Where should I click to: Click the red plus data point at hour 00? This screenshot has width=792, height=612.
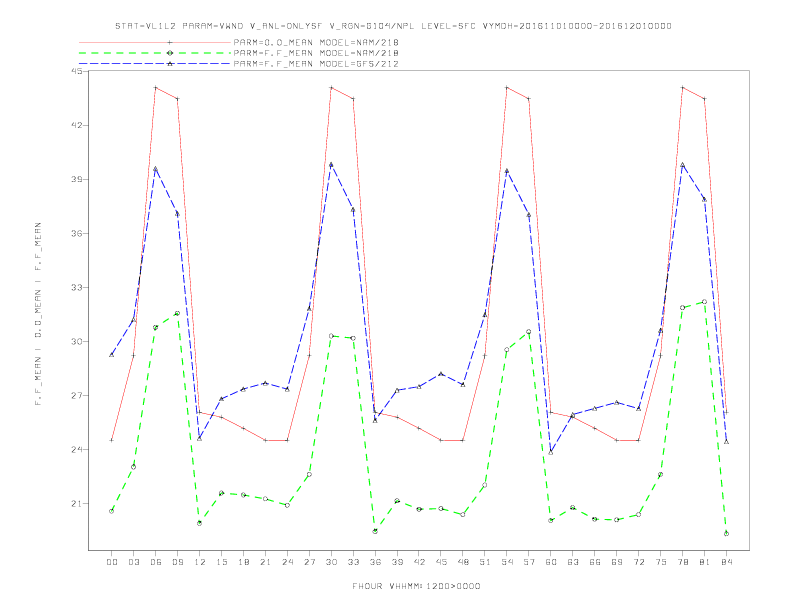[x=112, y=440]
